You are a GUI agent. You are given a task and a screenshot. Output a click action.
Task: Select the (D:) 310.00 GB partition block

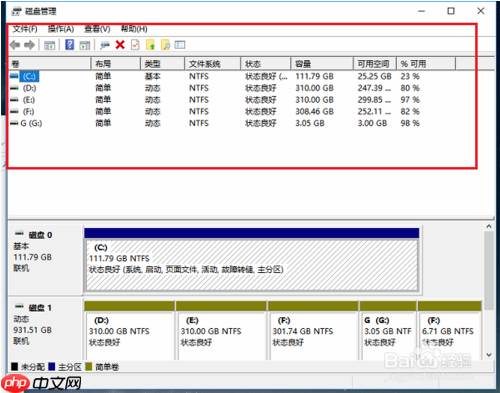[130, 331]
